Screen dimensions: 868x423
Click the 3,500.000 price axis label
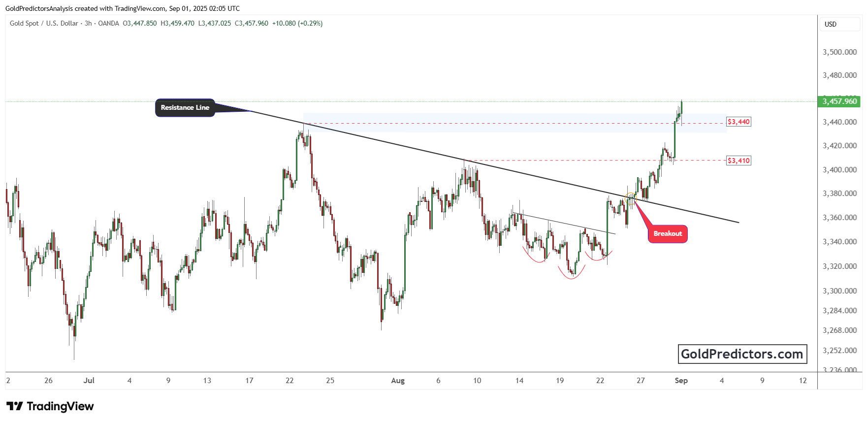coord(839,52)
